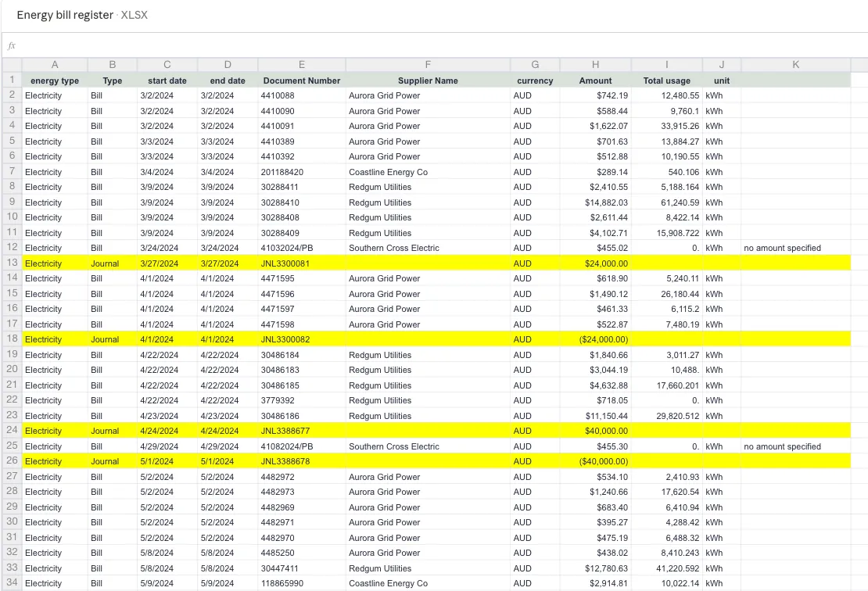Click 'Journal' type in row 26

(x=113, y=461)
